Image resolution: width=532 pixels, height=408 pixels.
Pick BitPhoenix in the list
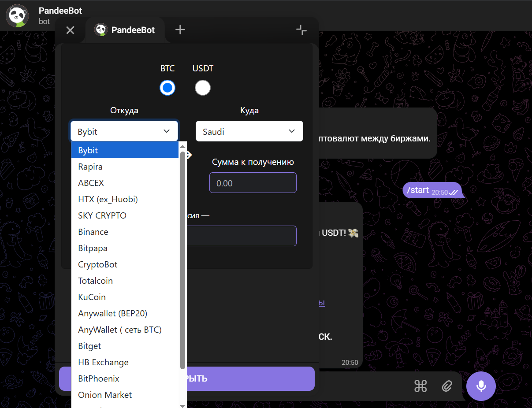pos(125,378)
